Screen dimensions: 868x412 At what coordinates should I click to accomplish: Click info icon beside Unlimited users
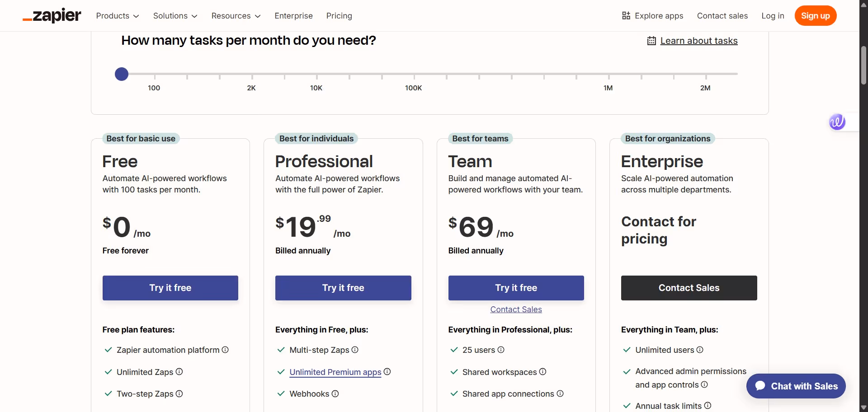pyautogui.click(x=700, y=350)
